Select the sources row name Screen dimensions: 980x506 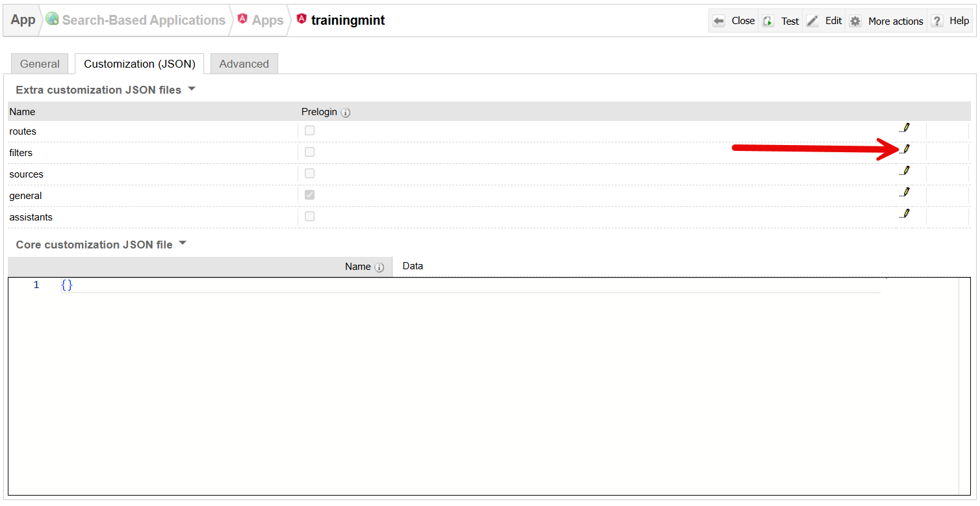point(27,174)
